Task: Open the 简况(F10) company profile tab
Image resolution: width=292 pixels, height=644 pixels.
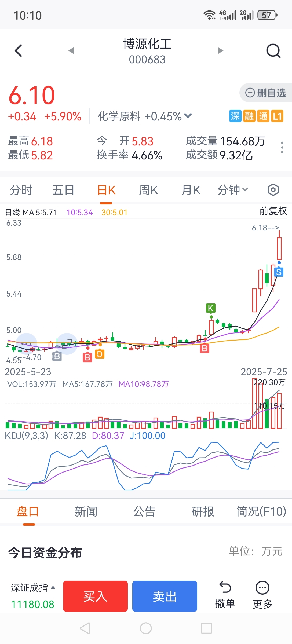Action: coord(261,511)
